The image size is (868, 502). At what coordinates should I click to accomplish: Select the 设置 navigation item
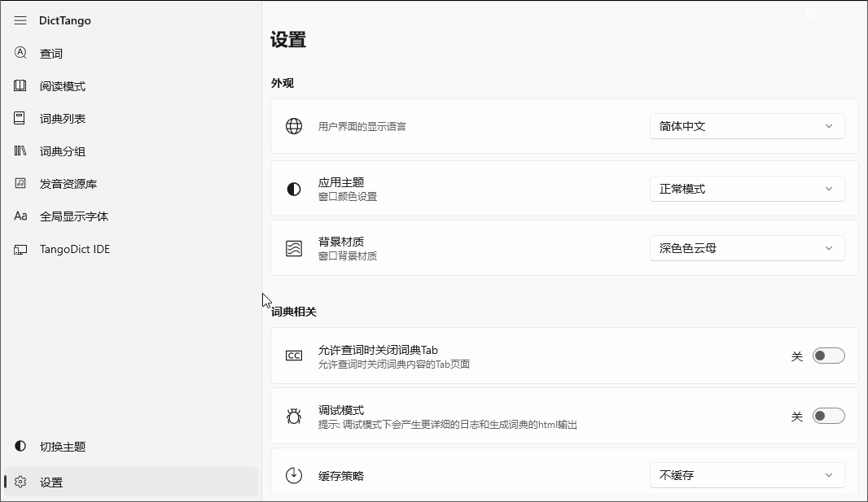pos(130,482)
